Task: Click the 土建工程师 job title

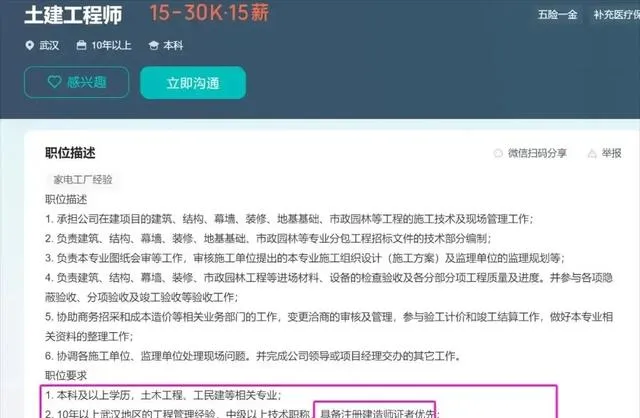Action: [x=73, y=15]
